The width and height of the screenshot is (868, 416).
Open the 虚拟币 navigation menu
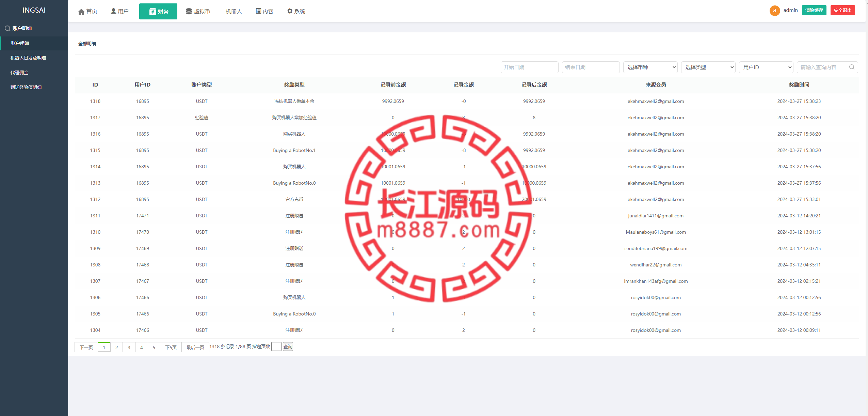198,12
